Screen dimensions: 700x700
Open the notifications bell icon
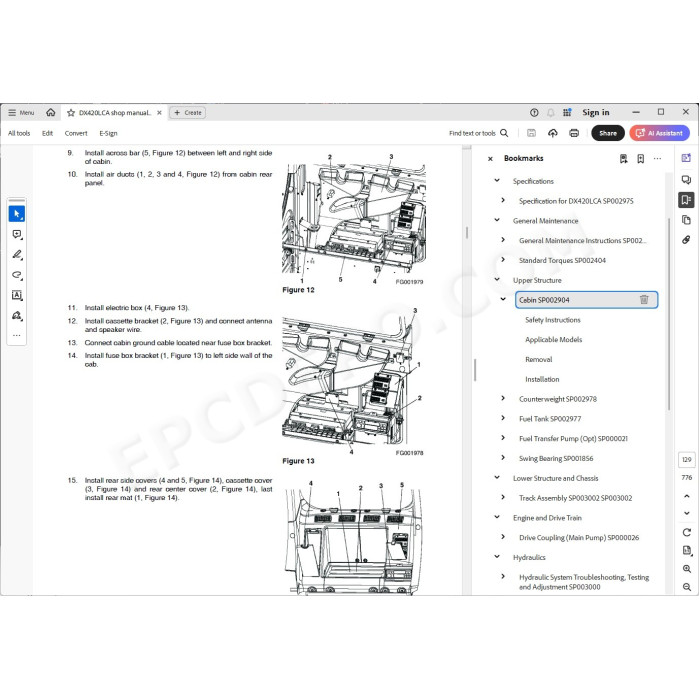(551, 112)
